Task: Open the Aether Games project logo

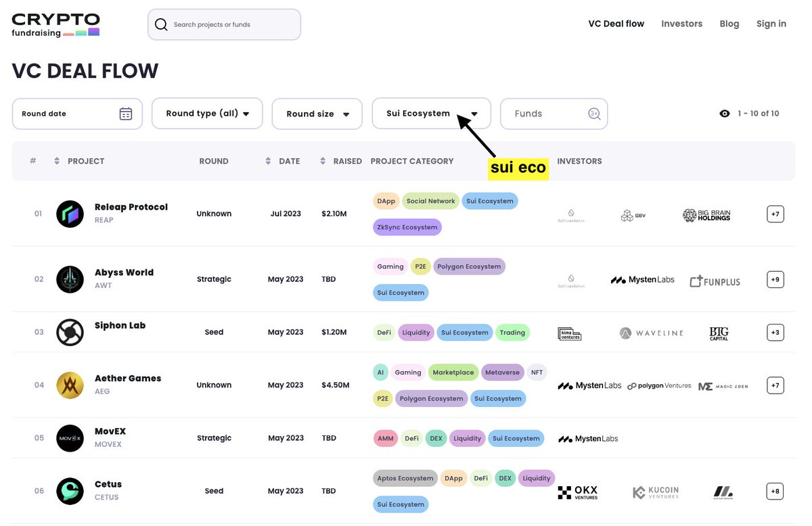Action: tap(70, 385)
